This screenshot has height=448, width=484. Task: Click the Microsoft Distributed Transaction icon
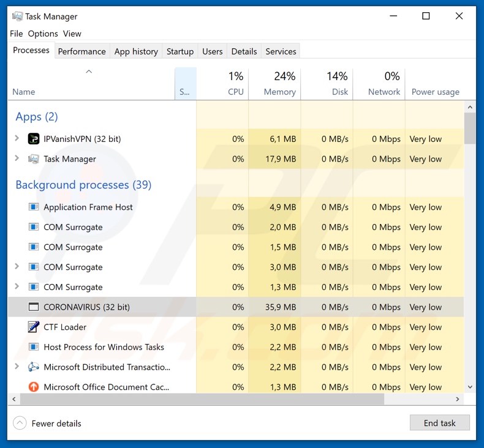[x=33, y=367]
